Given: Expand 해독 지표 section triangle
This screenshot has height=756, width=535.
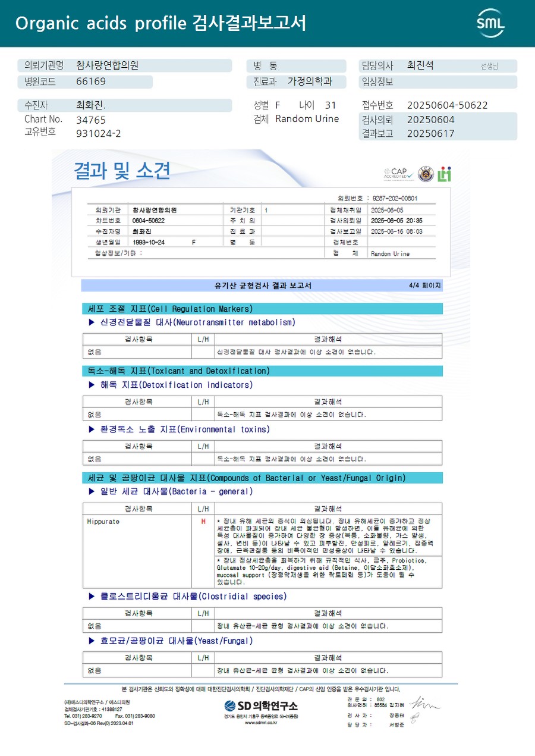Looking at the screenshot, I should pyautogui.click(x=92, y=385).
